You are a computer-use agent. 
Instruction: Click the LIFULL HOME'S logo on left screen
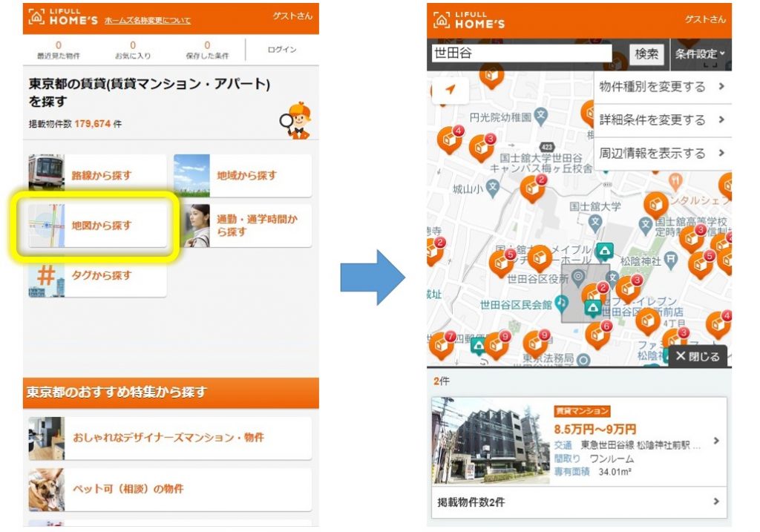[63, 17]
